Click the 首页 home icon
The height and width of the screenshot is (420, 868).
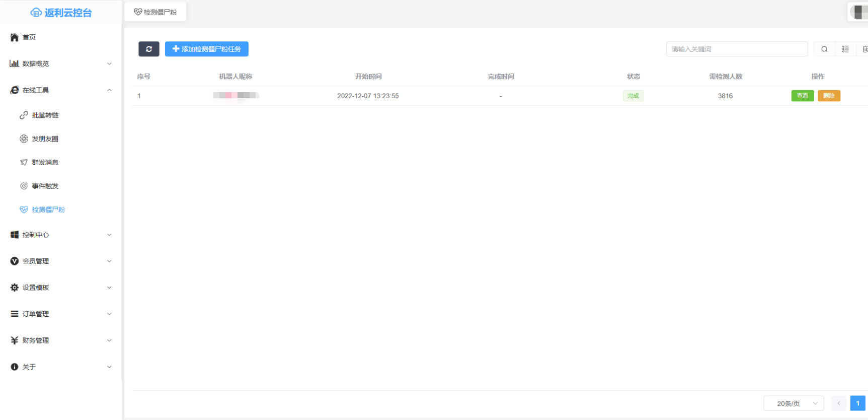point(15,37)
